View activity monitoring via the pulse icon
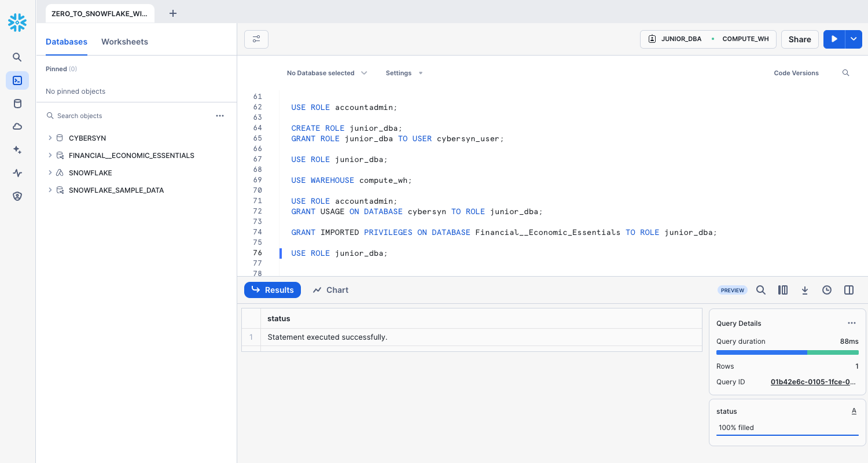The height and width of the screenshot is (463, 868). [17, 172]
